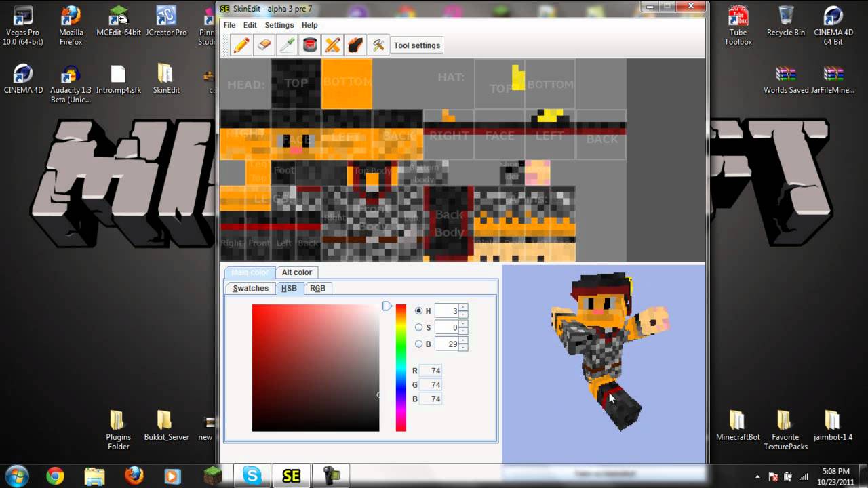Increase the H value with up stepper

[x=463, y=308]
